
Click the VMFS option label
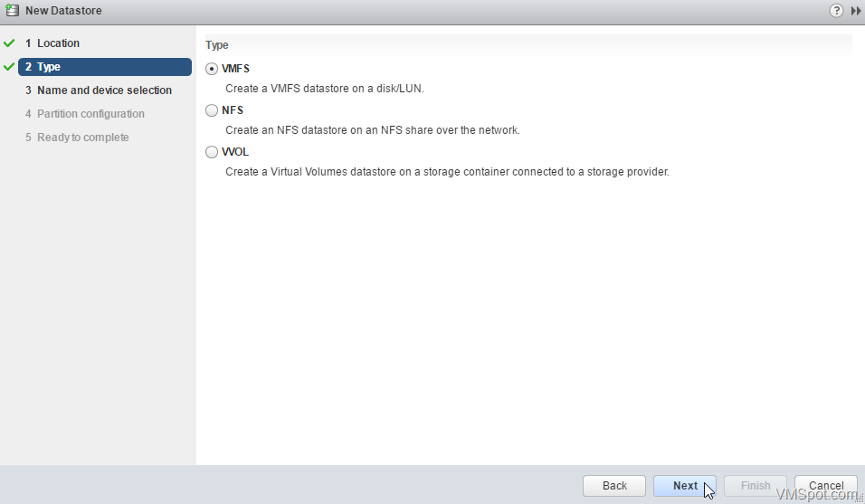tap(235, 69)
